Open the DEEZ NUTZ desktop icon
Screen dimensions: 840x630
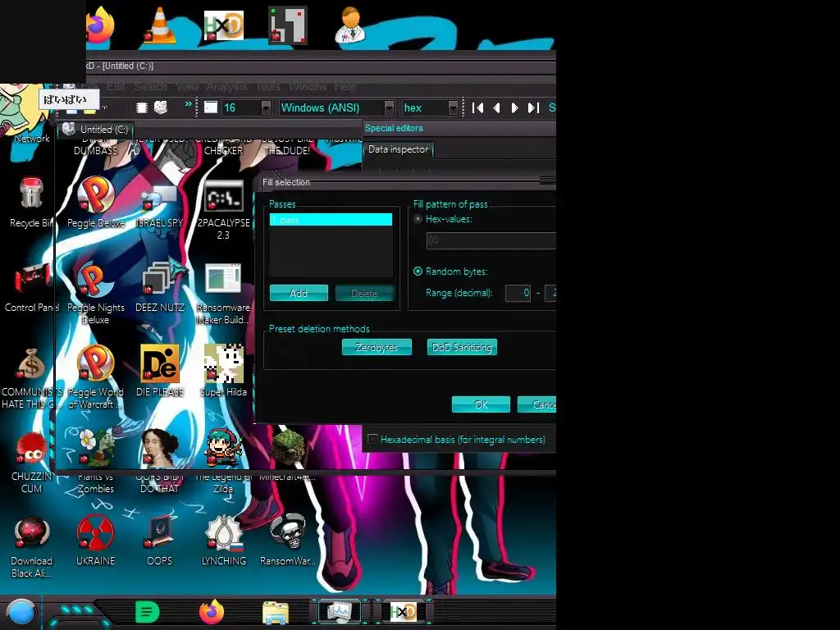click(x=160, y=287)
